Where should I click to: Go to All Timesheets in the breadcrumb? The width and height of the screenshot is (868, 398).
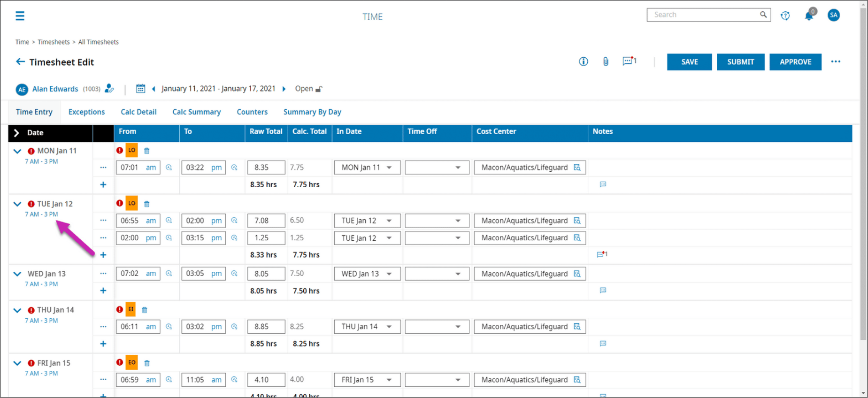click(x=98, y=42)
